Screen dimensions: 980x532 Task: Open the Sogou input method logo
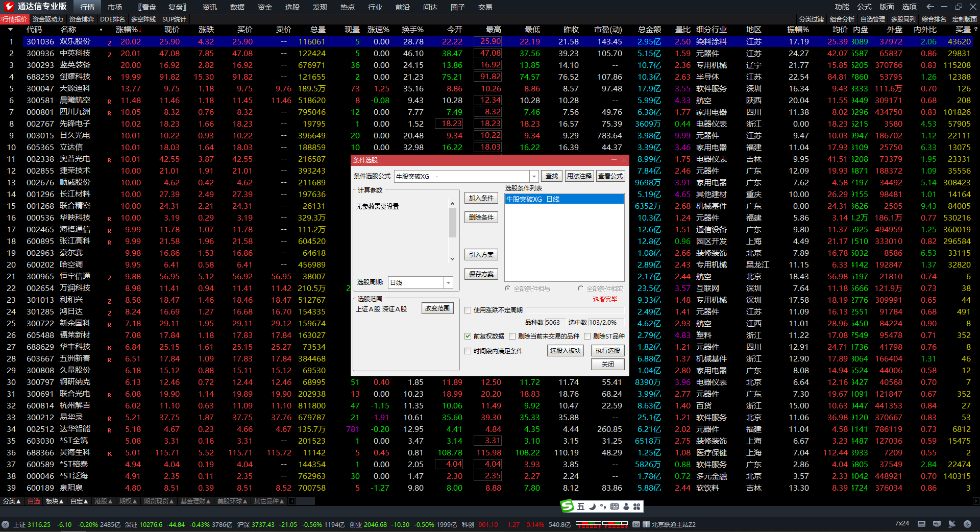[567, 506]
